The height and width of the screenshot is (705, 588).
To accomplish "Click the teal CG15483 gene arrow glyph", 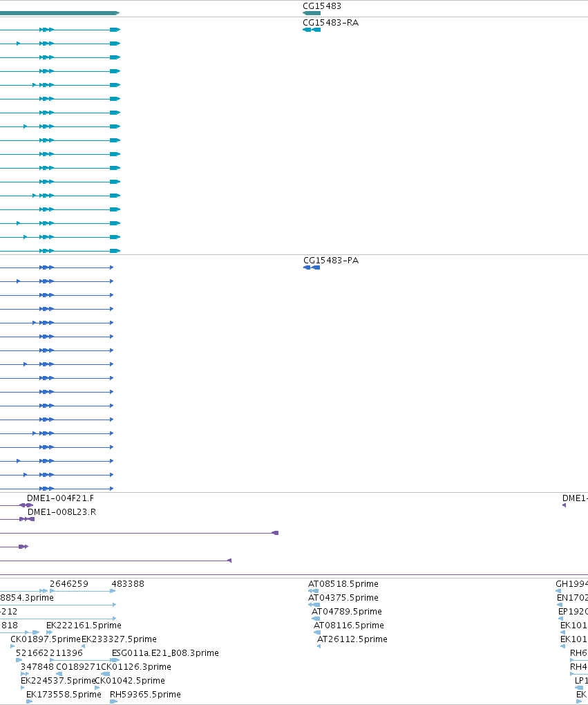I will coord(312,13).
